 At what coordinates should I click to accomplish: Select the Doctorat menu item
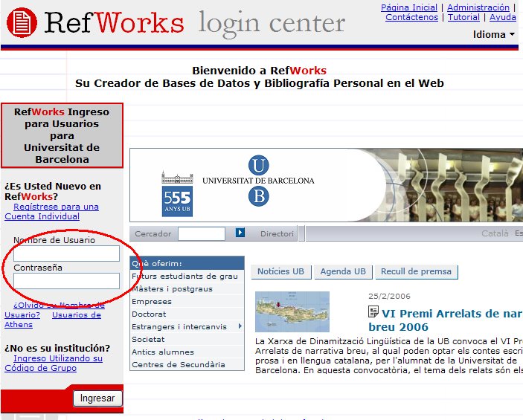click(187, 314)
